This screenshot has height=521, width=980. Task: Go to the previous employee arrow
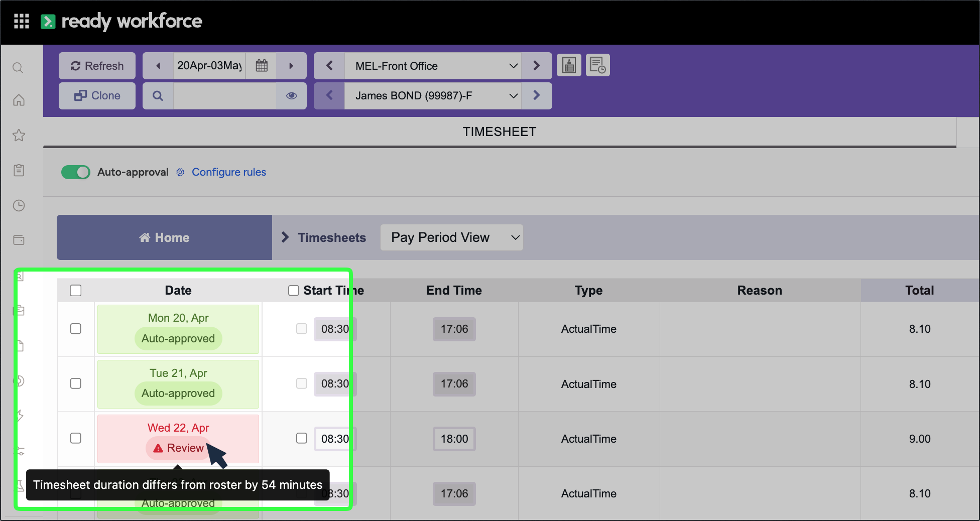pyautogui.click(x=329, y=95)
